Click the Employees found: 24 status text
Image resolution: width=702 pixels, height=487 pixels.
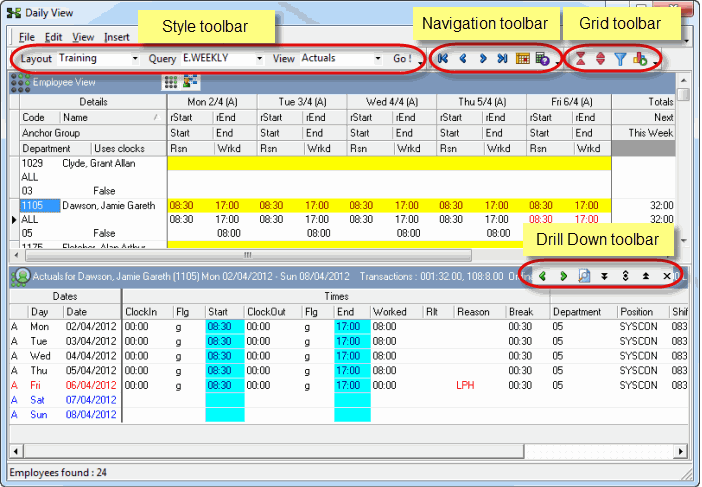point(58,473)
